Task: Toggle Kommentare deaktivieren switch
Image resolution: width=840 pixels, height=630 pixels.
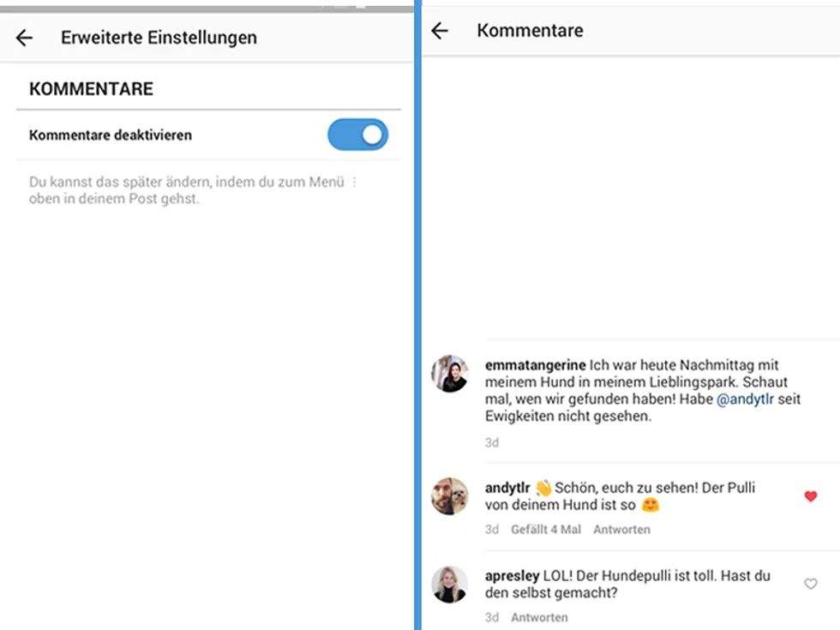Action: (x=358, y=135)
